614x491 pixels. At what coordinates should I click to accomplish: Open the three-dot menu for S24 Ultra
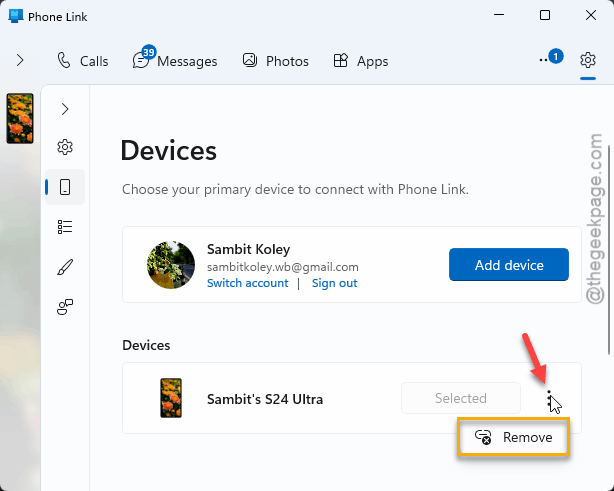[549, 400]
